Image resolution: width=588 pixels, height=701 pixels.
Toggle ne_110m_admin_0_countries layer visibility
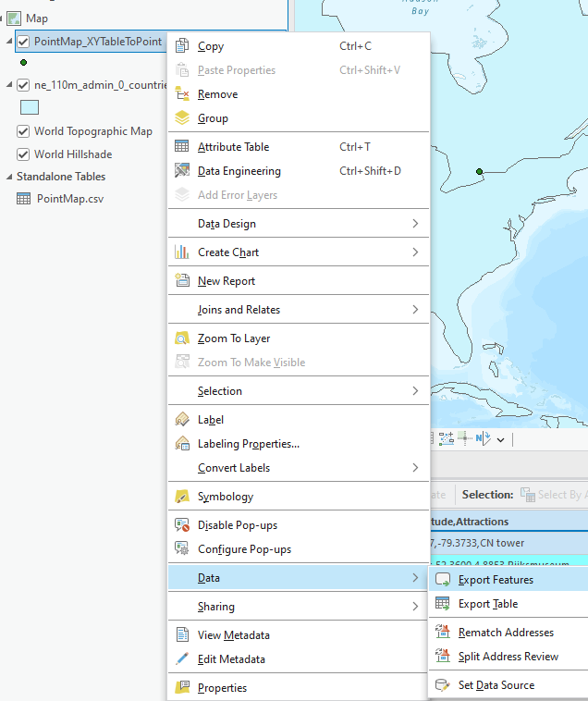coord(23,85)
